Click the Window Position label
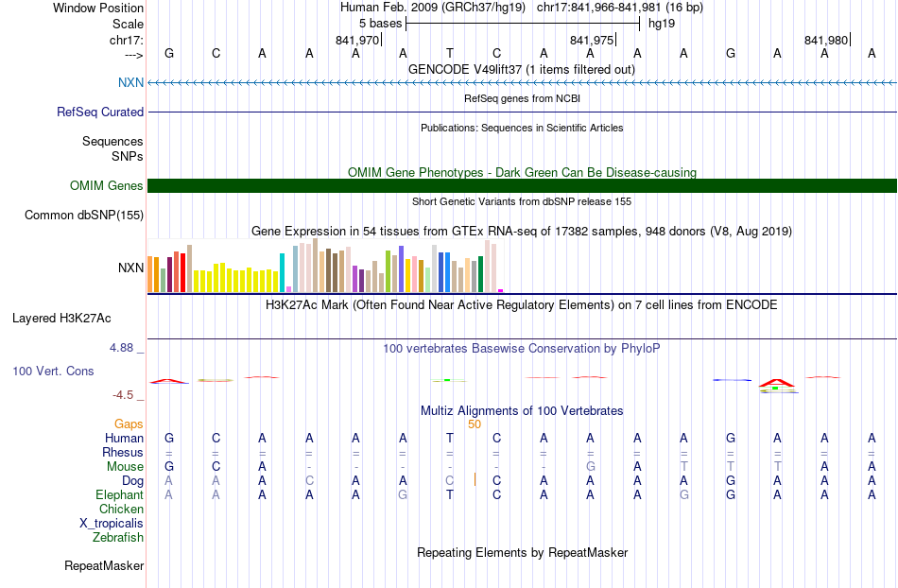 pos(98,8)
